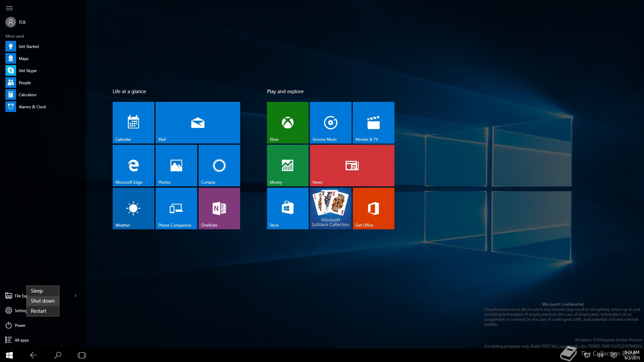Open Task View on the taskbar
The height and width of the screenshot is (362, 644).
82,355
